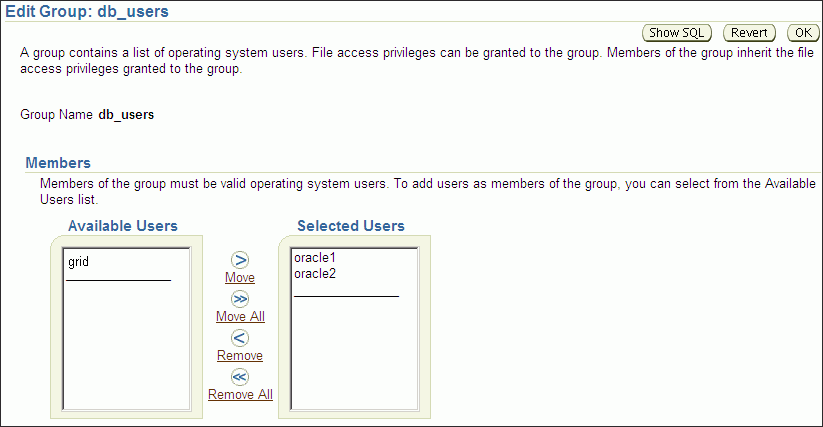Click the Remove left arrow icon
Screen dimensions: 823x427
point(240,338)
